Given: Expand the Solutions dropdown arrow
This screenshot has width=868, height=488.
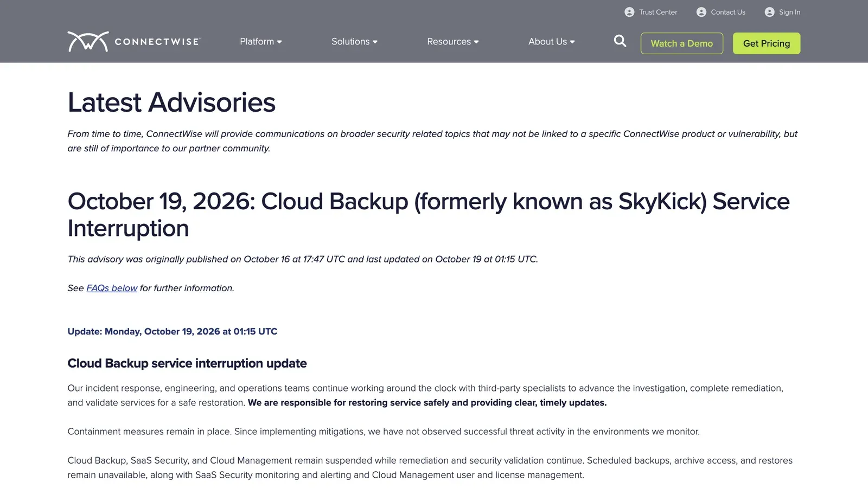Looking at the screenshot, I should (375, 42).
